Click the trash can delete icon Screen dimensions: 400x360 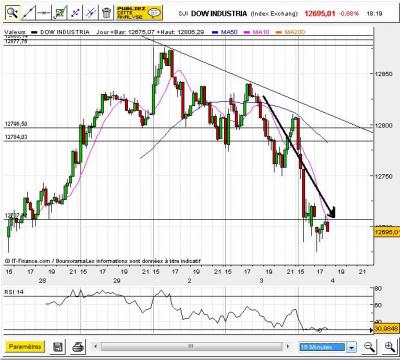[x=106, y=13]
